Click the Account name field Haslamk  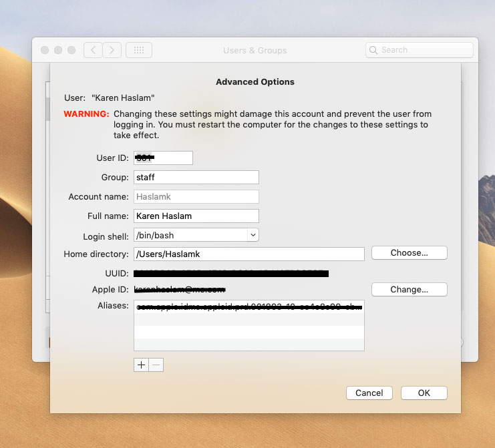[x=196, y=197]
